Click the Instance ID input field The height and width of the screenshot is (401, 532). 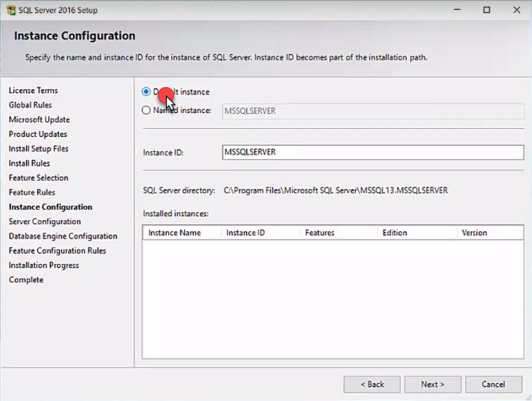[373, 152]
